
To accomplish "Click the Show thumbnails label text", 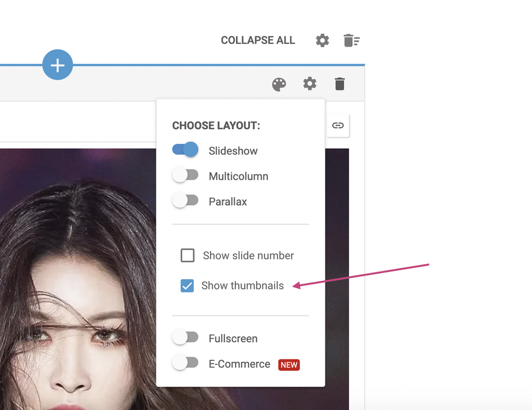I will [242, 286].
